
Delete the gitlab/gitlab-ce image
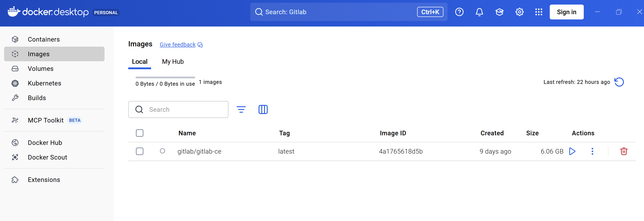623,151
